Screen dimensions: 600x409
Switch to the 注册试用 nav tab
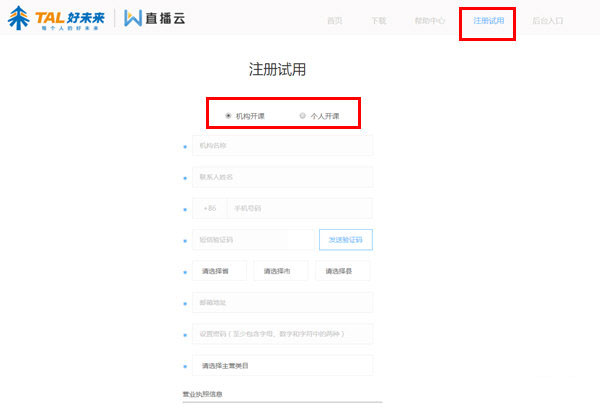pyautogui.click(x=488, y=21)
